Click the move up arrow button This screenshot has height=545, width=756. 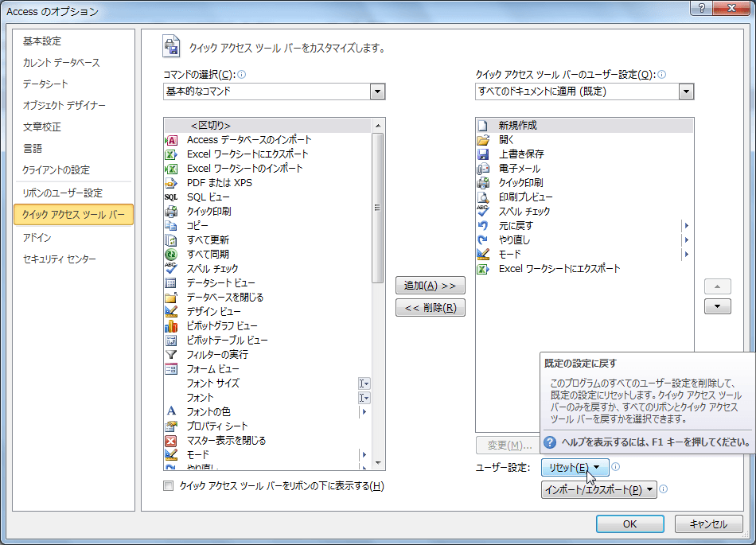718,286
